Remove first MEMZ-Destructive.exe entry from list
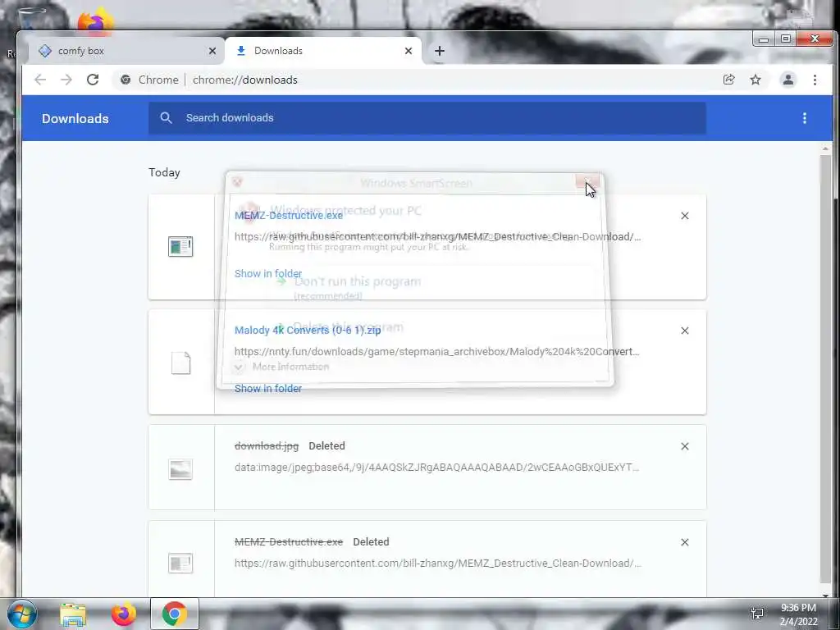The width and height of the screenshot is (840, 630). click(x=685, y=216)
